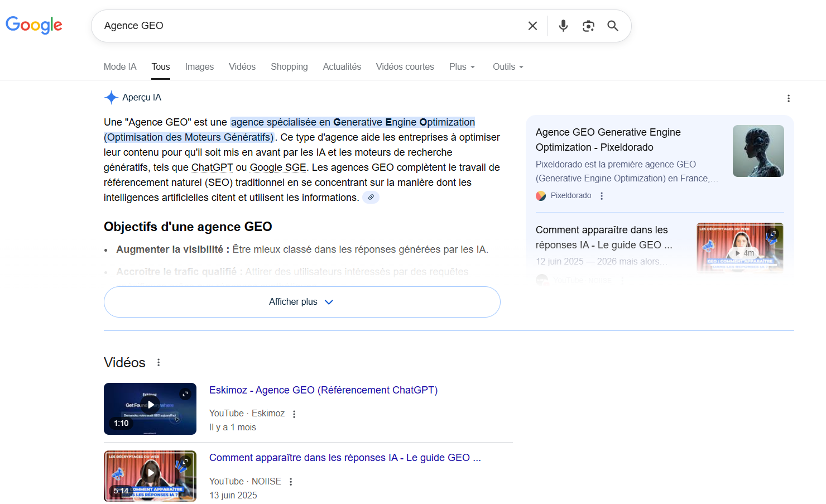Click the Objectifs d'une agence GEO heading
826x504 pixels.
188,227
